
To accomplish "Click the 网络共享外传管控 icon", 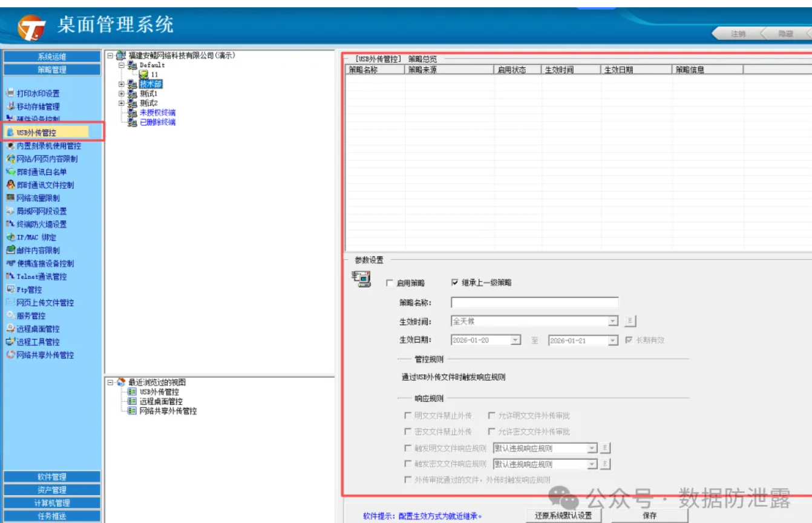I will pos(10,355).
